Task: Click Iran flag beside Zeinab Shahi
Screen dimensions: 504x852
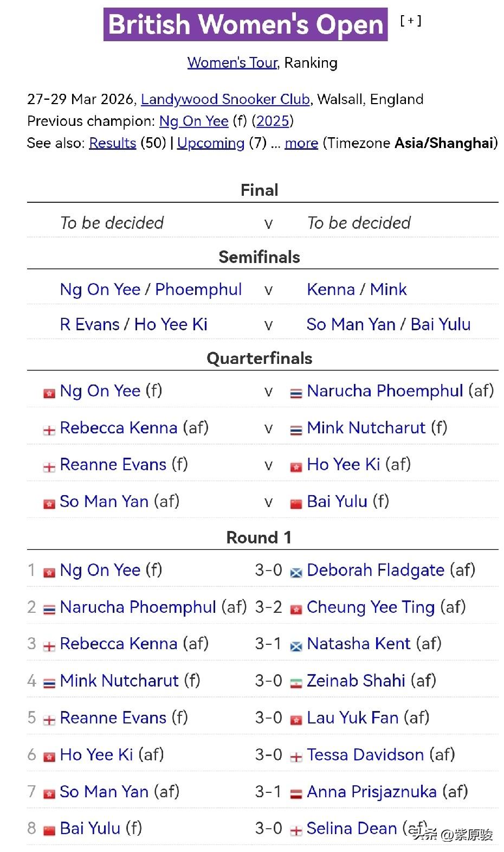Action: [296, 683]
